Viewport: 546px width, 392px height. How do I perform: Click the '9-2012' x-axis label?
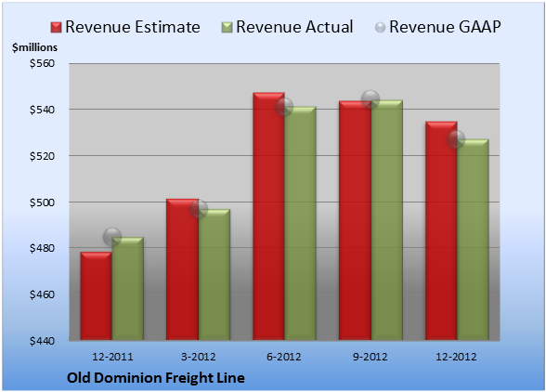(370, 357)
